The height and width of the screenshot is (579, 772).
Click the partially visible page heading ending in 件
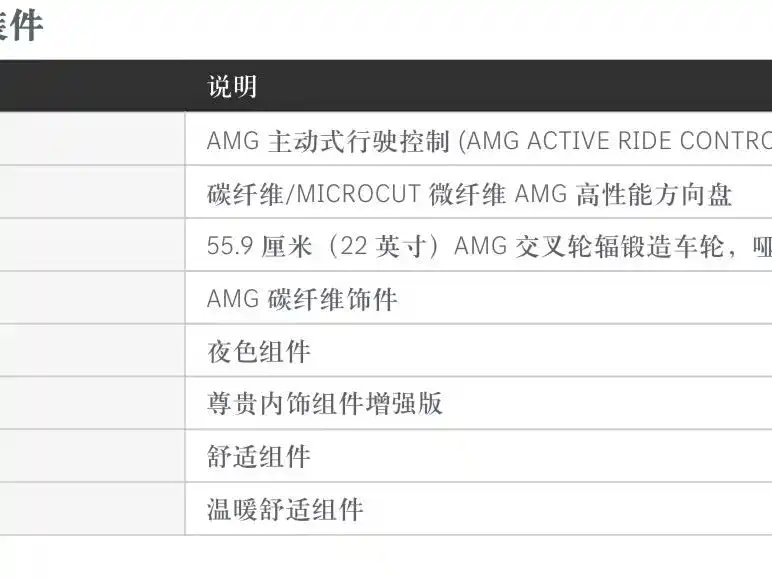point(21,25)
